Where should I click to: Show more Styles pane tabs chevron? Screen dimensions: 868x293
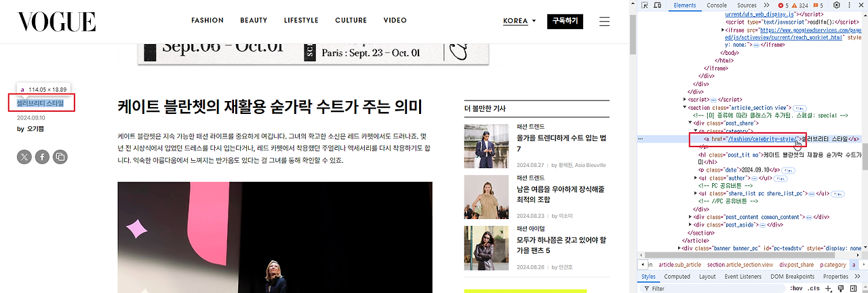click(858, 276)
